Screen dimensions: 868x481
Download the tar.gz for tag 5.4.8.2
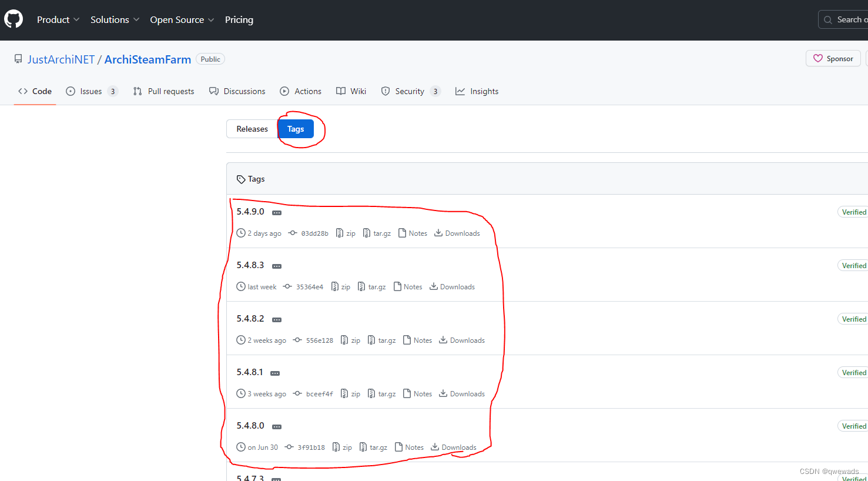click(x=381, y=340)
